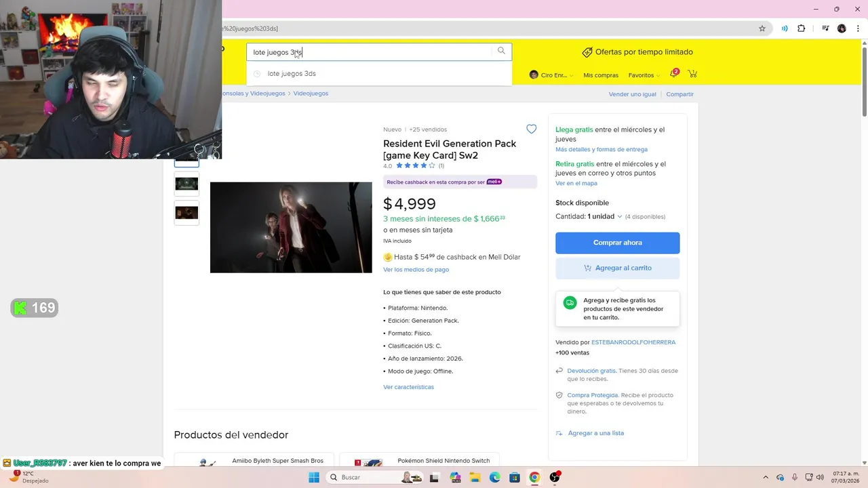868x488 pixels.
Task: Click the Devolución gratis return arrow icon
Action: 559,371
